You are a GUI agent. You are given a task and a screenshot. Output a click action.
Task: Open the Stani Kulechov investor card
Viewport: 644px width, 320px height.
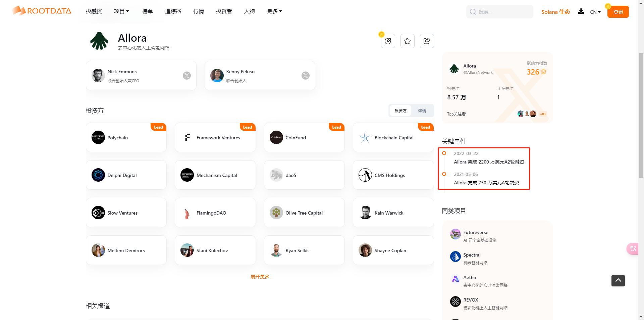pos(215,250)
